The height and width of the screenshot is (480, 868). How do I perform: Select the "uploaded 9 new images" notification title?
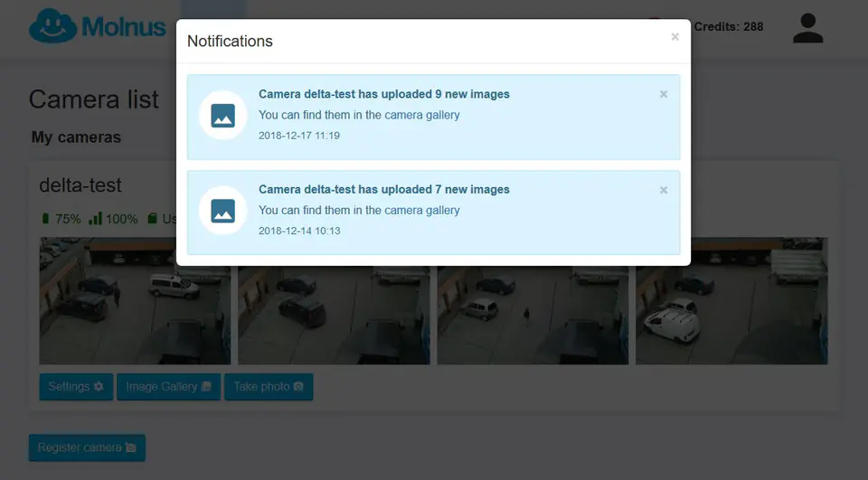pos(383,94)
